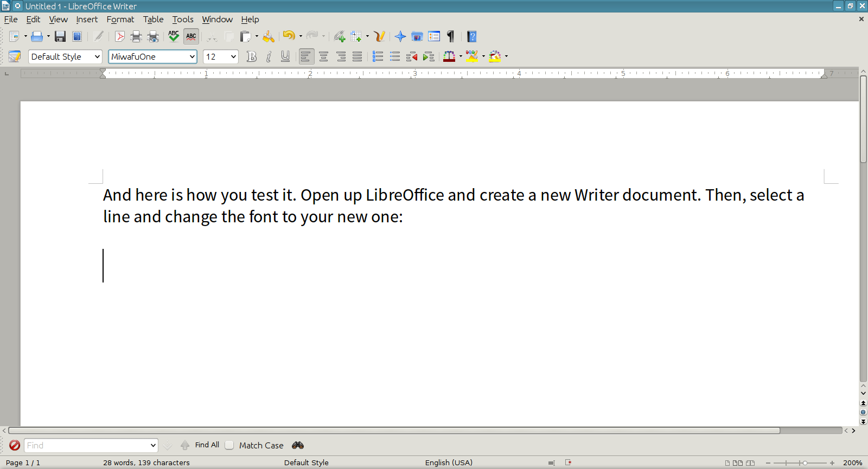Justify the paragraph text
This screenshot has height=469, width=868.
(x=357, y=56)
